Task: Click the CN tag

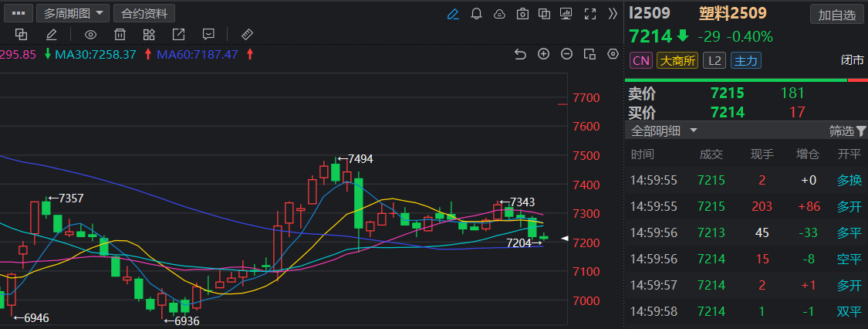Action: coord(641,60)
